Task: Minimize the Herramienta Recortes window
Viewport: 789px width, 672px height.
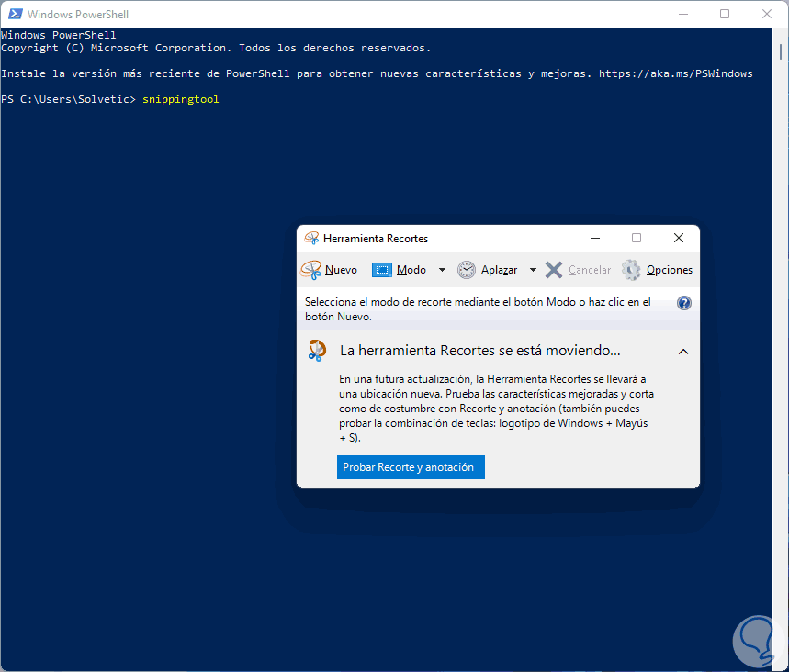Action: point(595,238)
